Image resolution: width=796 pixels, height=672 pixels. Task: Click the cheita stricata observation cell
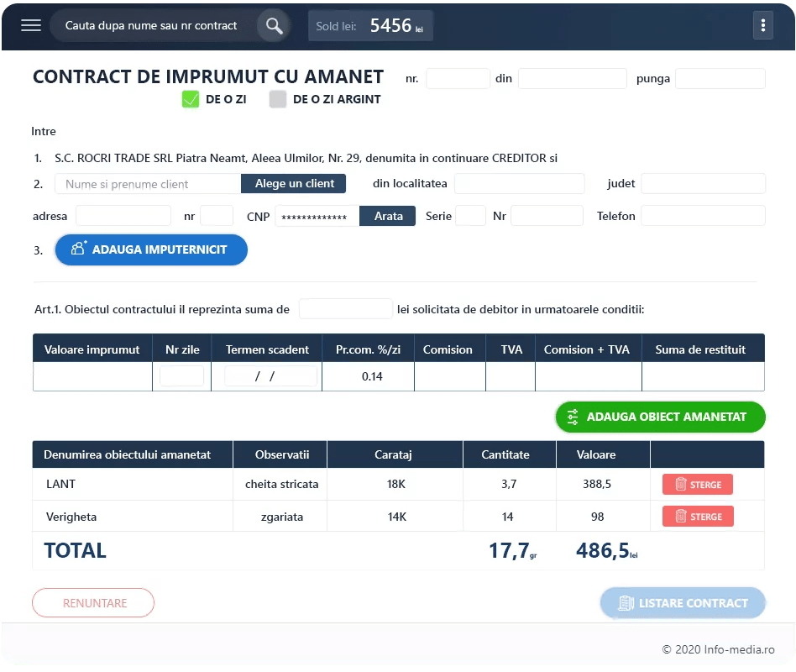[x=282, y=484]
